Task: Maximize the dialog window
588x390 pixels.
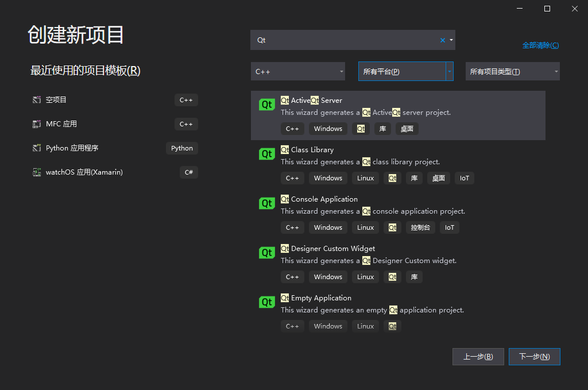Action: (547, 9)
